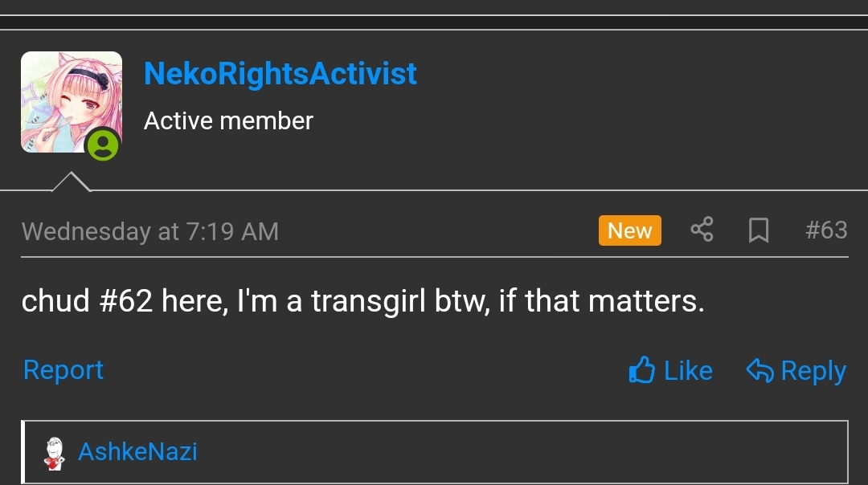The image size is (868, 485).
Task: Click the green online status badge on avatar
Action: [103, 145]
